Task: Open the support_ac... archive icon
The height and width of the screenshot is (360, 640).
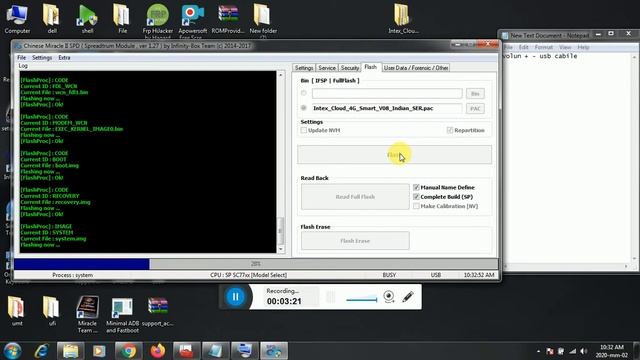Action: tap(158, 310)
